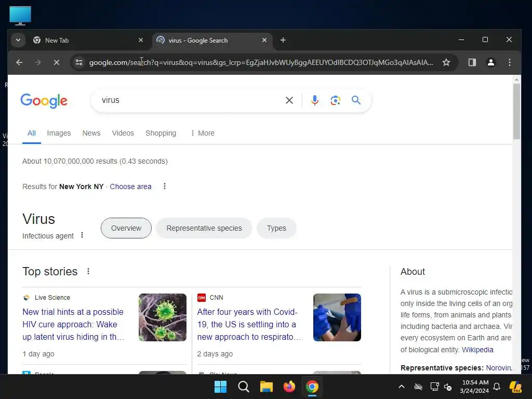
Task: Switch to Shopping results
Action: point(161,133)
